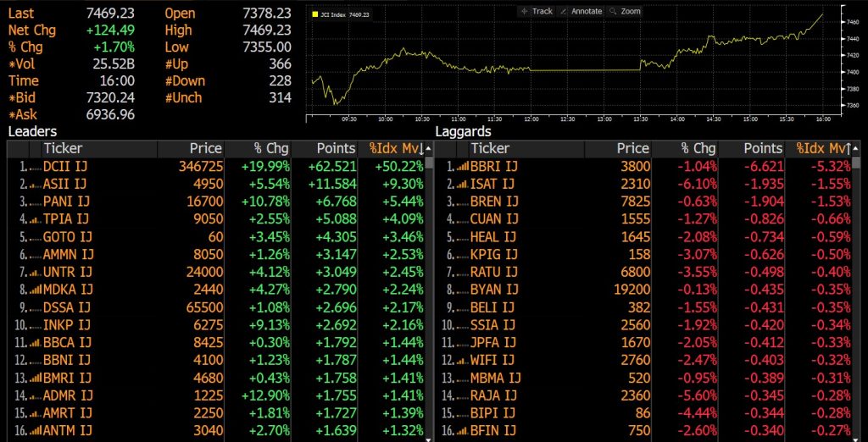This screenshot has height=442, width=868.
Task: Select the Zoom tool on the chart
Action: click(x=625, y=11)
